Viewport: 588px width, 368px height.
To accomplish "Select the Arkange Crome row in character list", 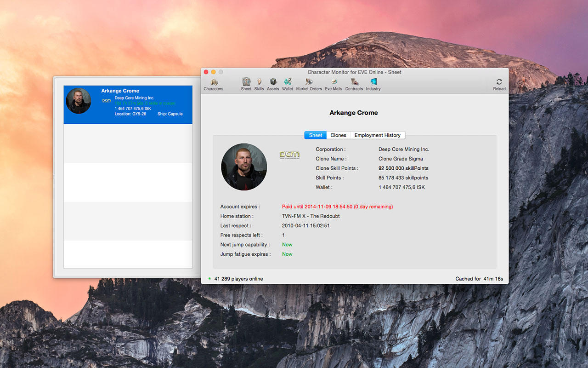I will pos(128,104).
